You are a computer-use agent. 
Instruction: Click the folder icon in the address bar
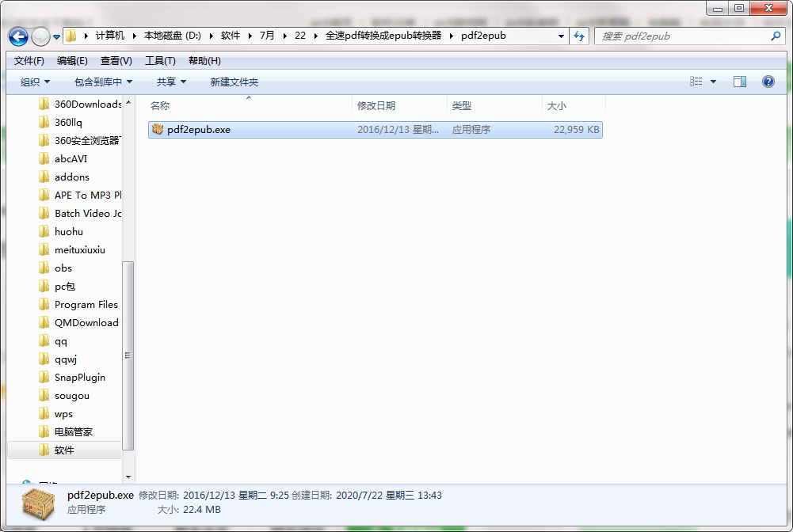(71, 36)
